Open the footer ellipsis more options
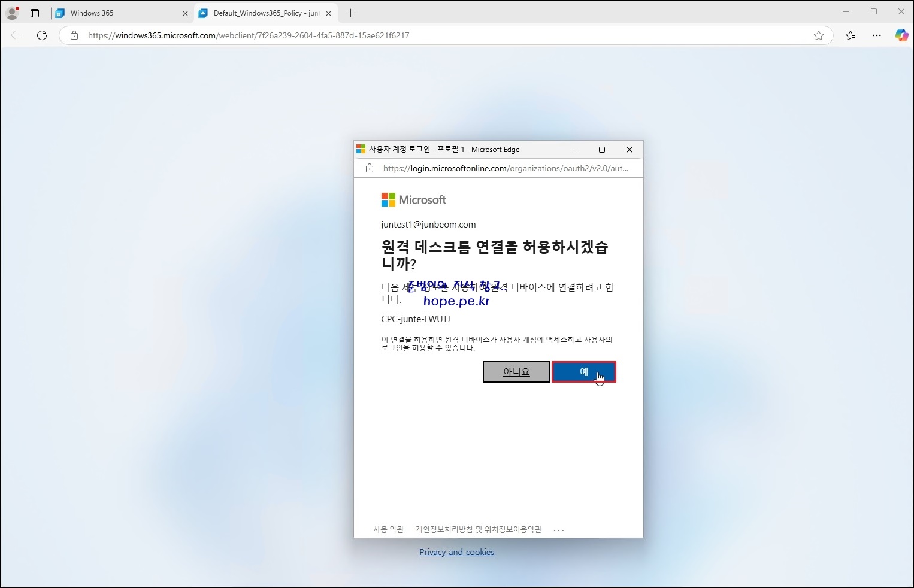Viewport: 914px width, 588px height. point(559,530)
